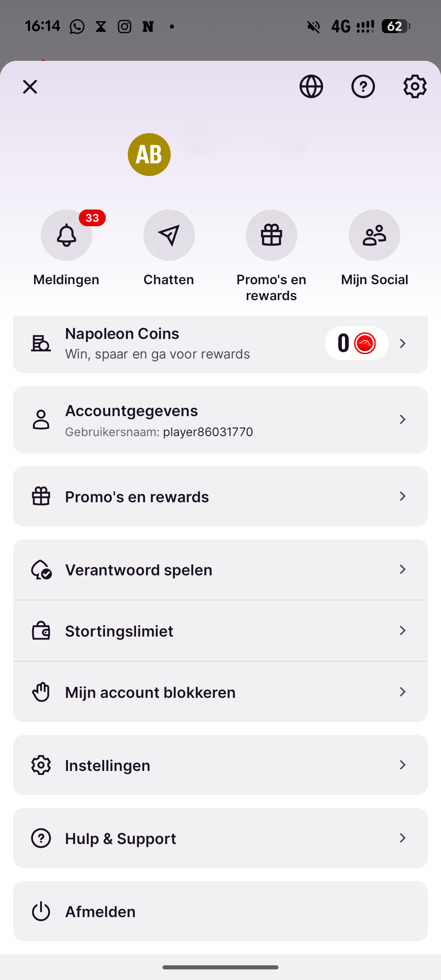Screen dimensions: 441x980
Task: Expand the Napoleon Coins row chevron
Action: tap(403, 343)
